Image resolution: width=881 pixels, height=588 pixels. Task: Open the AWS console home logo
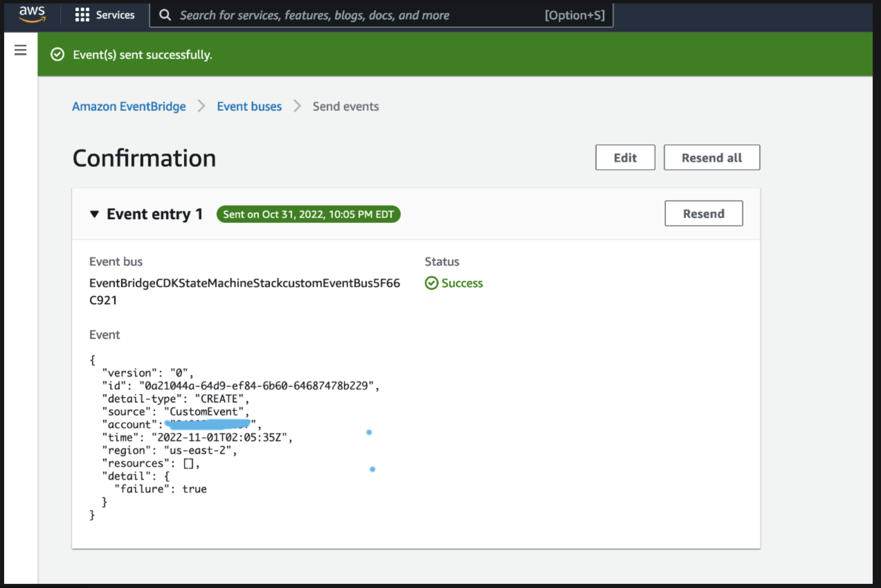click(32, 14)
